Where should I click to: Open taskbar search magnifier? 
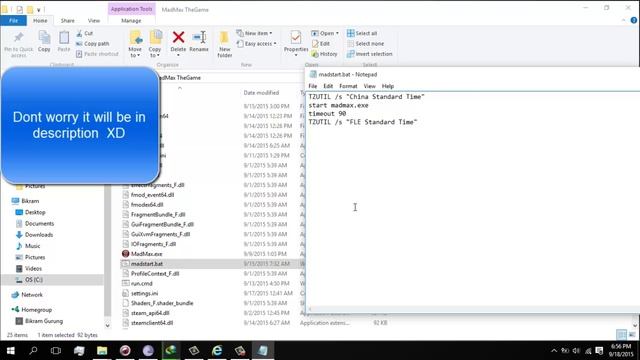(33, 351)
